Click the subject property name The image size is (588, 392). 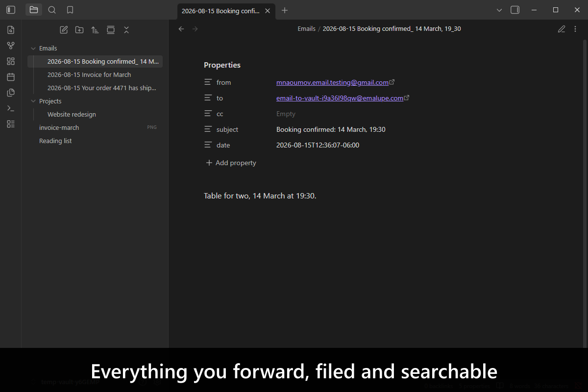point(227,130)
